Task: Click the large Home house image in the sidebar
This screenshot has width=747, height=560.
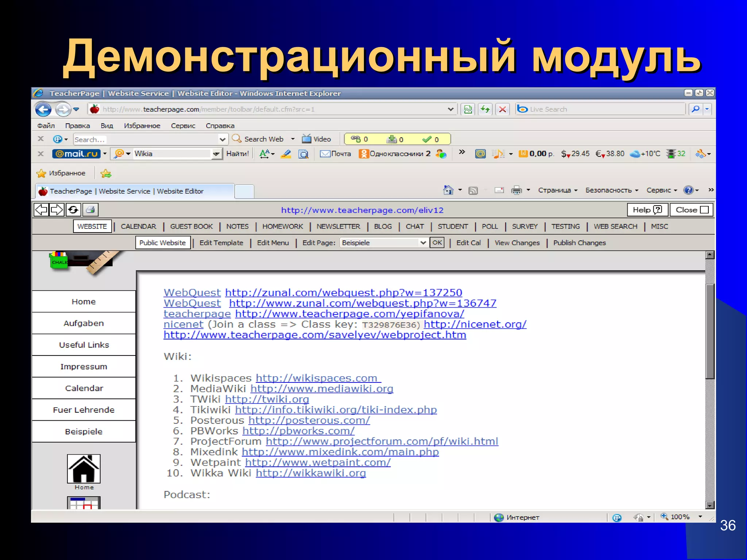Action: pos(84,469)
